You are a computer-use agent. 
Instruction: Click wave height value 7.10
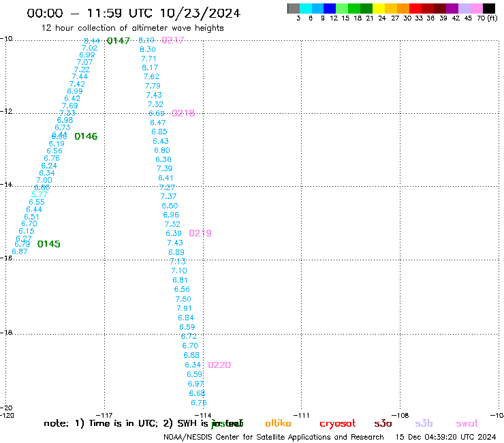coord(179,271)
